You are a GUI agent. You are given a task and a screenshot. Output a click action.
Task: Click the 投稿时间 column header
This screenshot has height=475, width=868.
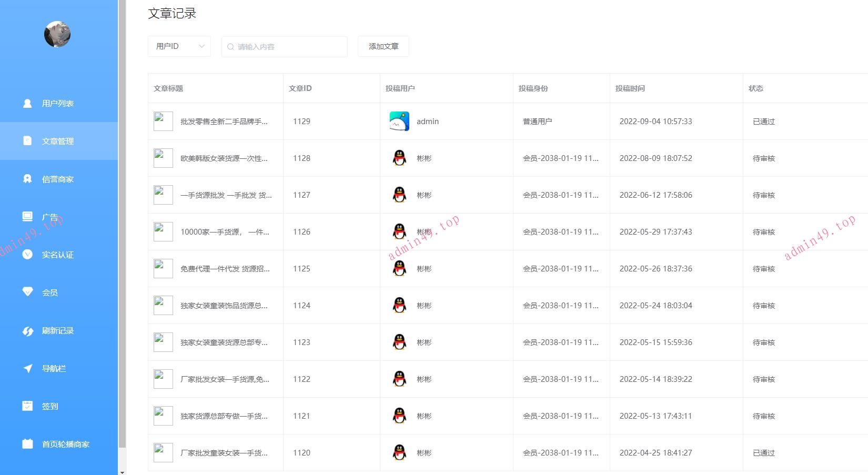pos(630,88)
